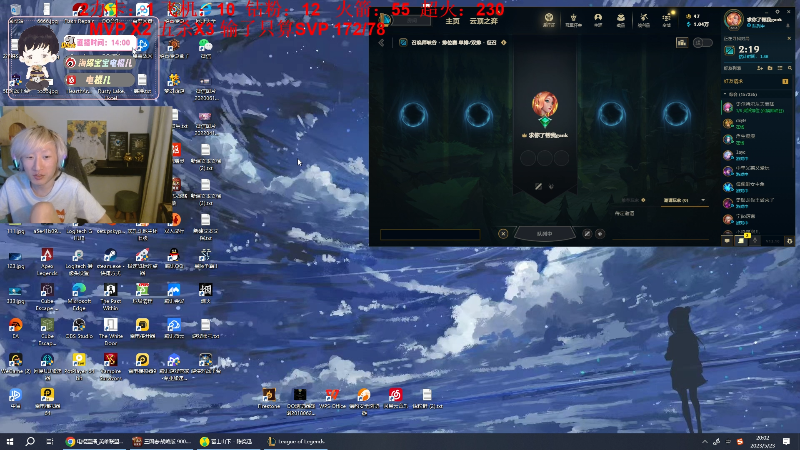Open OBS Studio desktop shortcut
Image resolution: width=800 pixels, height=450 pixels.
click(79, 329)
